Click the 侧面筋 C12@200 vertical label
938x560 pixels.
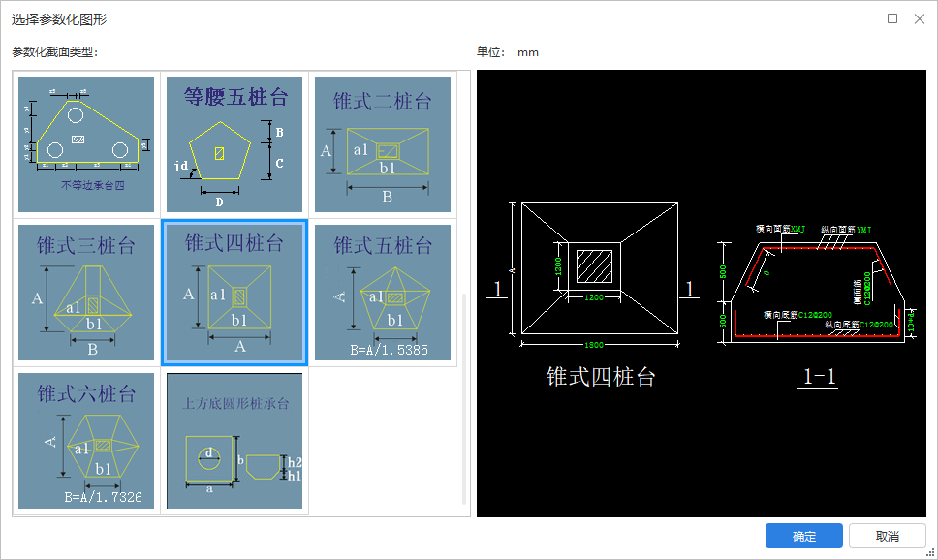(862, 289)
